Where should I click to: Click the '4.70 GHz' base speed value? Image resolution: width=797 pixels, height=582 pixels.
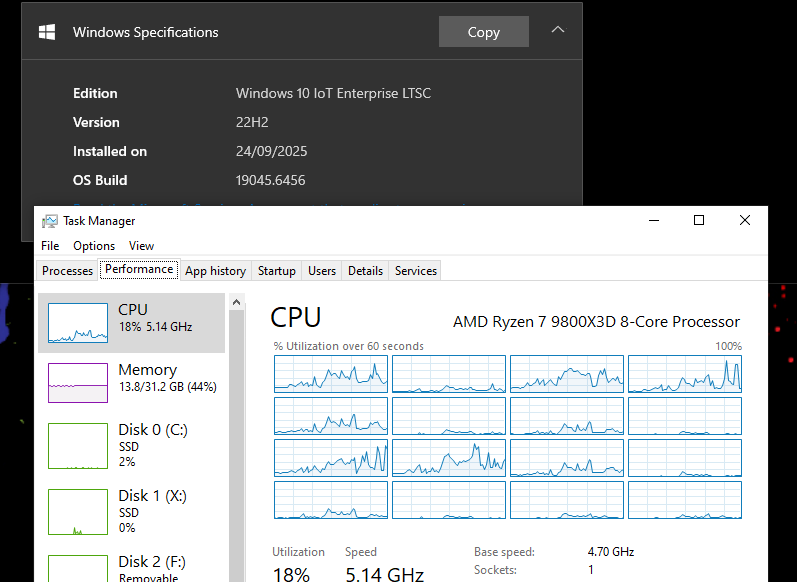pos(611,552)
